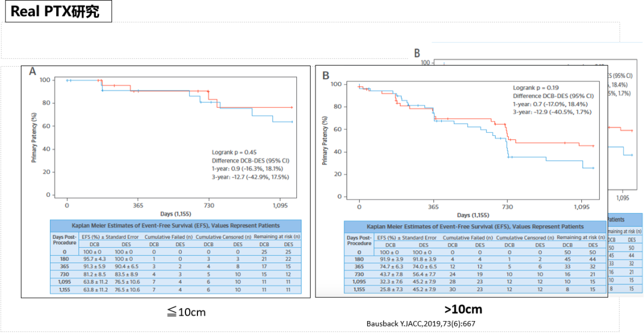Click 'Remaining at risk (n)' header in panel A table
The image size is (644, 333).
276,237
